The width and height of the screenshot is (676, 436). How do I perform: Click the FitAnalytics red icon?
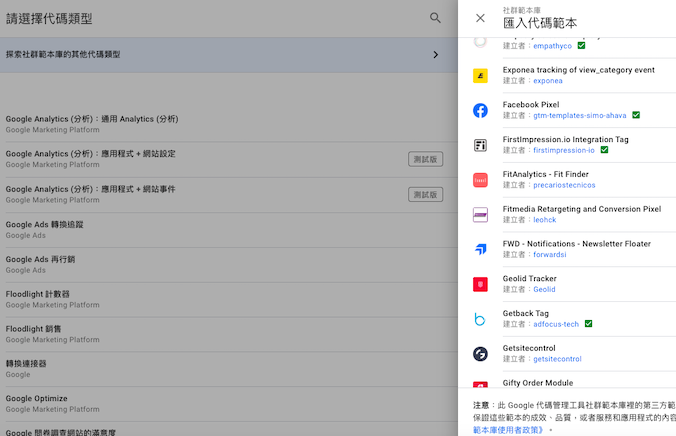pyautogui.click(x=480, y=180)
